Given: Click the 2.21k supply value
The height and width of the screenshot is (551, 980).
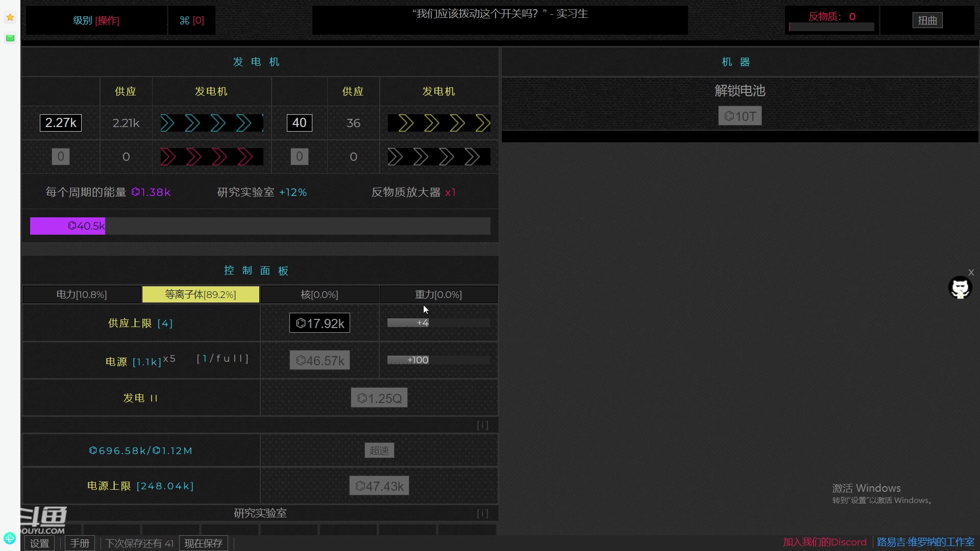Looking at the screenshot, I should [126, 123].
